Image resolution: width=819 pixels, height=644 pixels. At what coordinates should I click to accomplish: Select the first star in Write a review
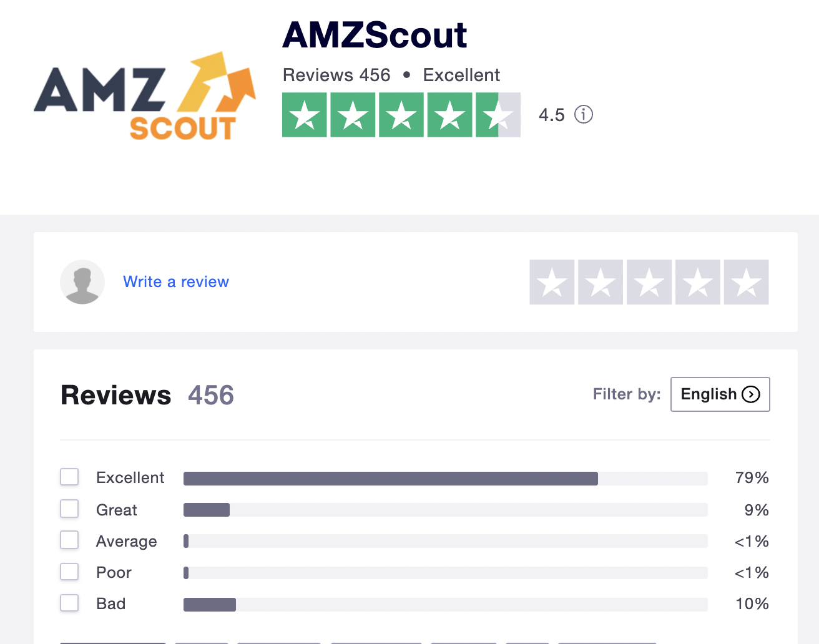click(552, 282)
